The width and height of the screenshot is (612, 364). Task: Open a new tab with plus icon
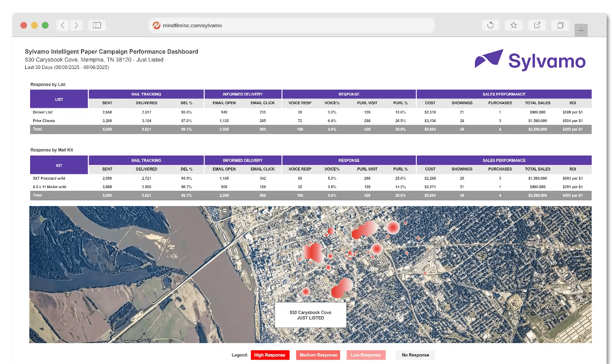pyautogui.click(x=581, y=30)
